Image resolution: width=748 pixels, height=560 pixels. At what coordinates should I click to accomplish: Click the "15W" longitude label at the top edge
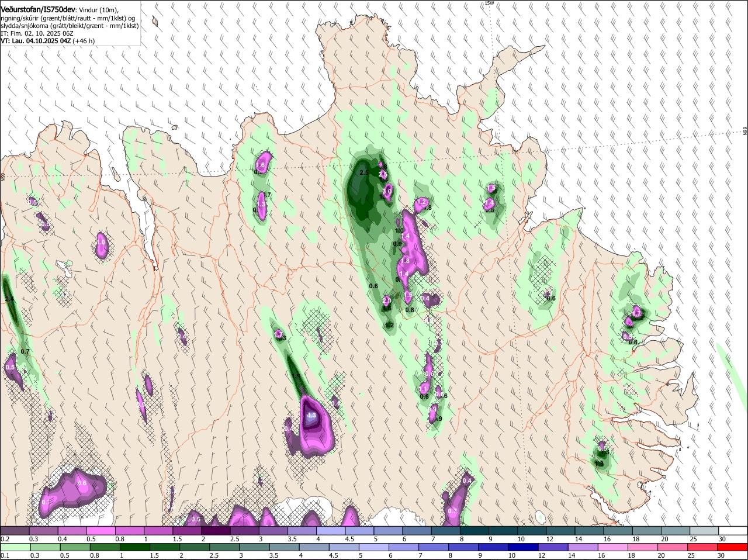(x=489, y=3)
